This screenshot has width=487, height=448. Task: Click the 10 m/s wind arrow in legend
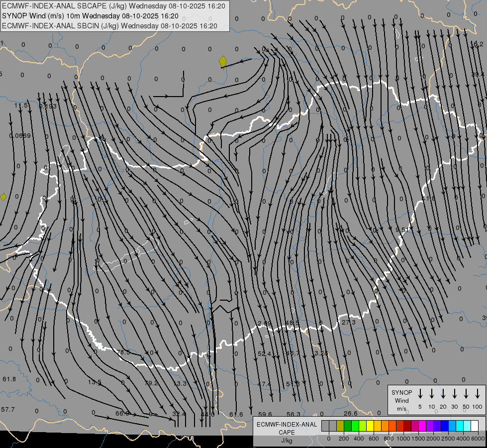click(x=432, y=394)
